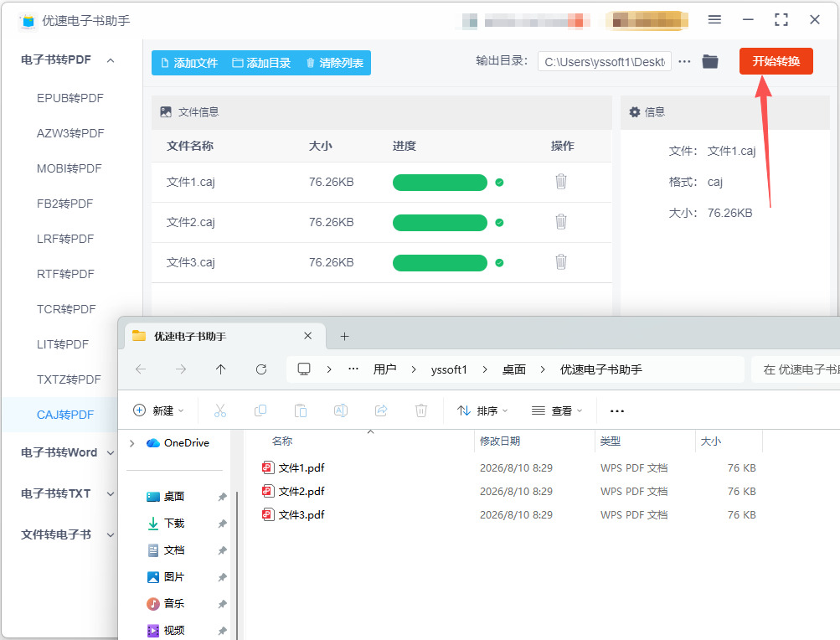Click the Share icon in Explorer toolbar
This screenshot has width=840, height=640.
tap(381, 410)
